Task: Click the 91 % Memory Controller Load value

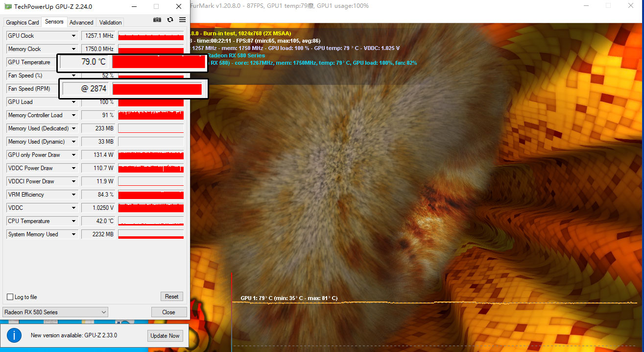Action: click(x=98, y=115)
